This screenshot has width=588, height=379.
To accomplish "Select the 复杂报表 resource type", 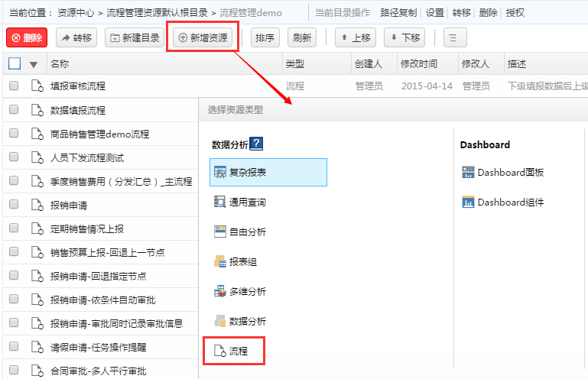I will tap(268, 173).
